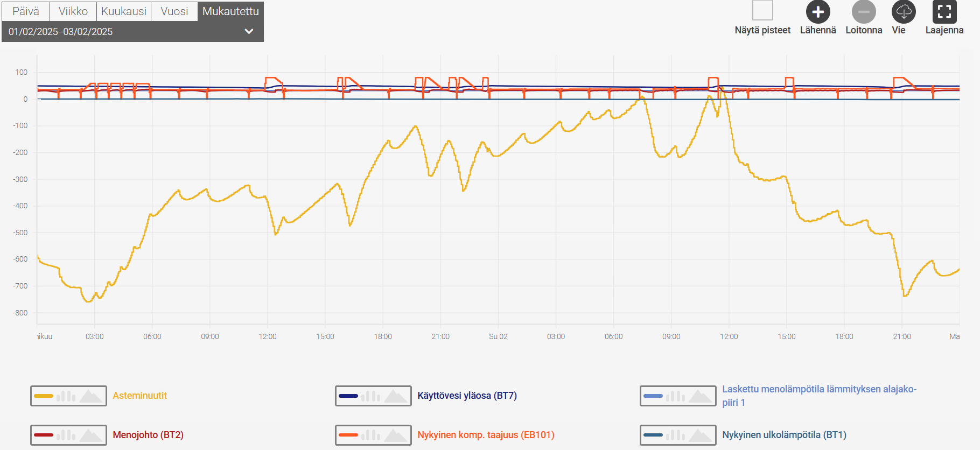Click the Lähennä zoom-in plus icon
The width and height of the screenshot is (980, 450).
(x=818, y=12)
